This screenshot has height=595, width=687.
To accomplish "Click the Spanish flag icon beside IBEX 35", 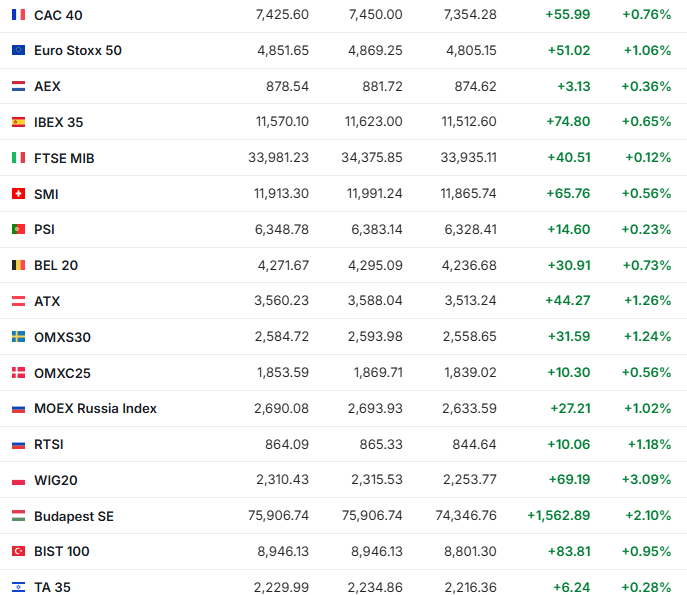I will tap(18, 122).
